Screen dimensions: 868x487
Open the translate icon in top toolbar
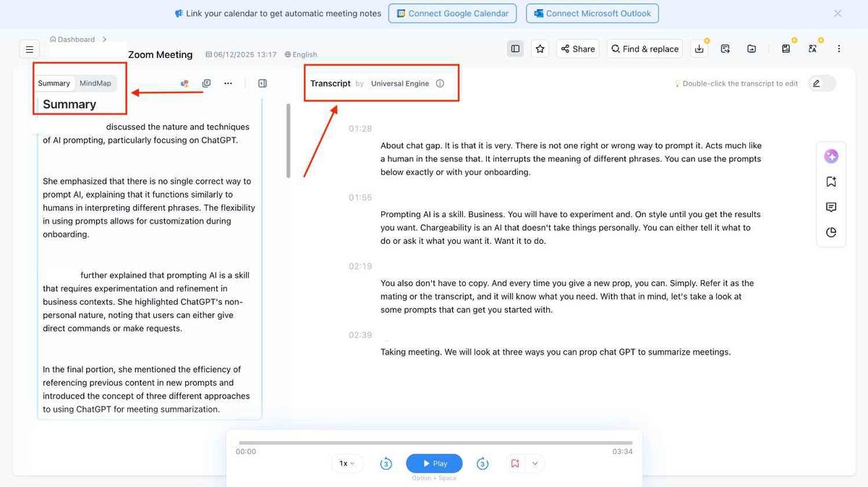click(x=812, y=48)
